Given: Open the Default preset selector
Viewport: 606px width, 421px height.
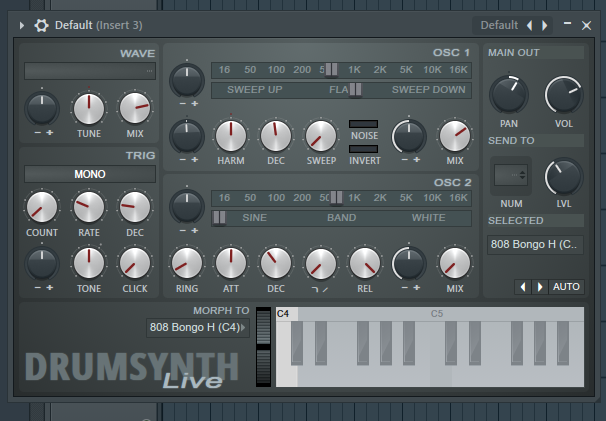Looking at the screenshot, I should coord(499,26).
